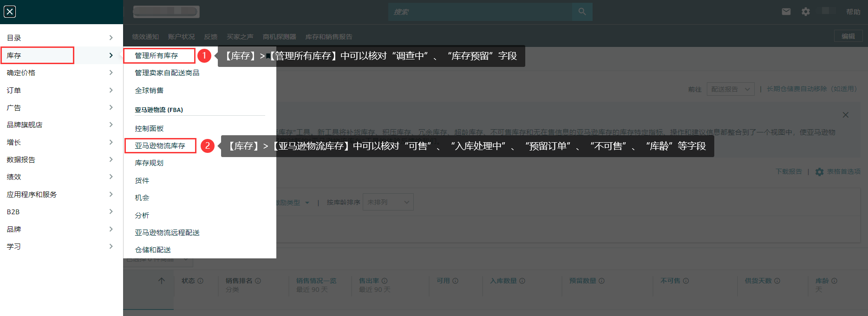This screenshot has height=316, width=868.
Task: Click the 下载报告 link
Action: 789,171
